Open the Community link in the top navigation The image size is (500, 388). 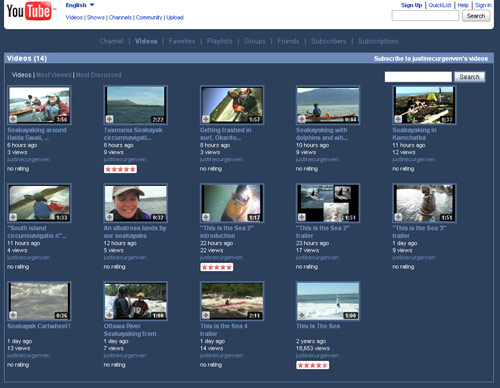coord(149,17)
